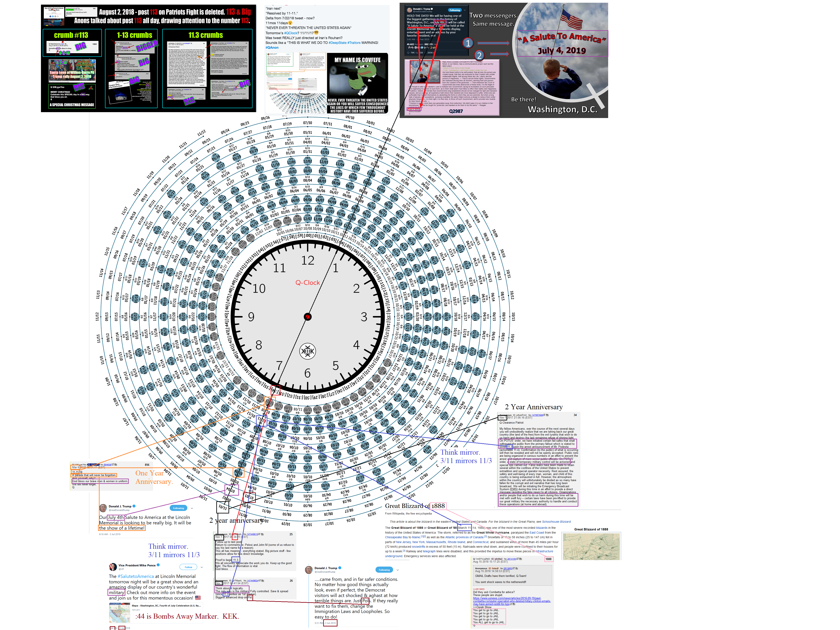Open the #QAnon hashtag
This screenshot has width=840, height=630.
272,47
